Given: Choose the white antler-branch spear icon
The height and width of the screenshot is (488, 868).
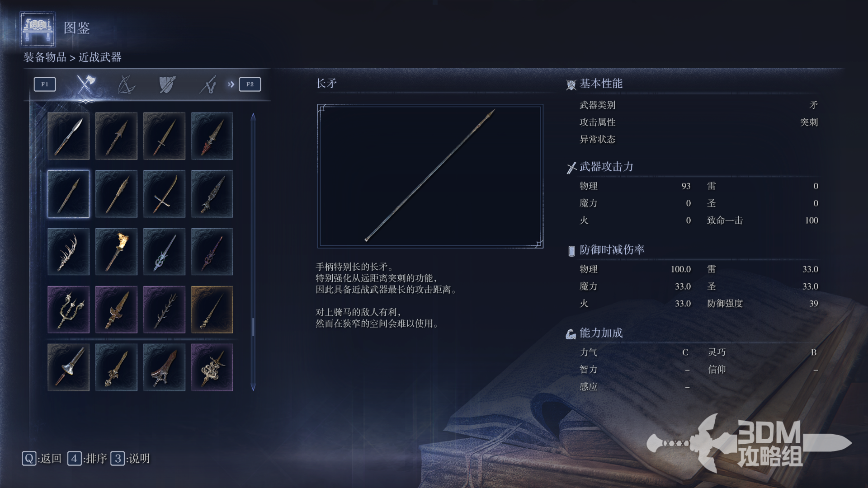Looking at the screenshot, I should (68, 252).
